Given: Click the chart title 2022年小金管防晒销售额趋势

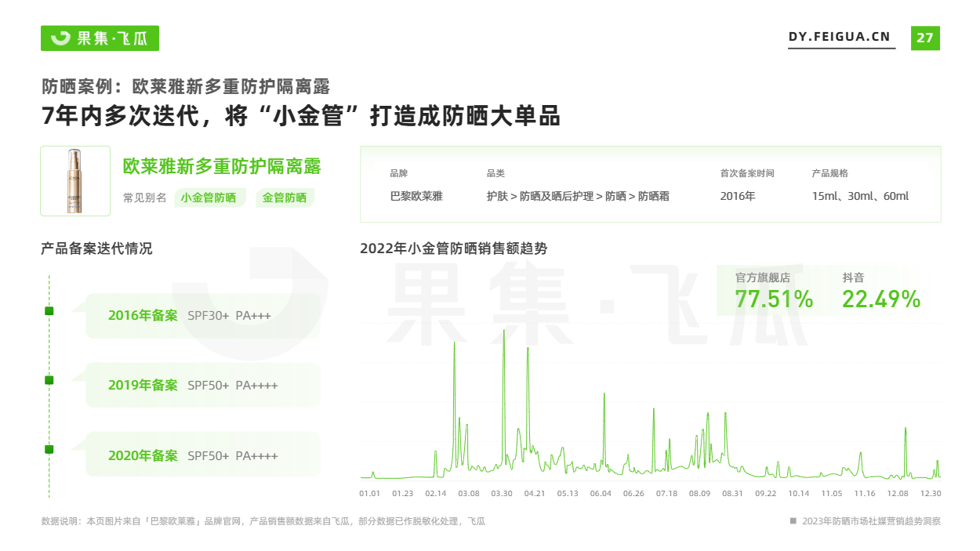Looking at the screenshot, I should coord(453,248).
